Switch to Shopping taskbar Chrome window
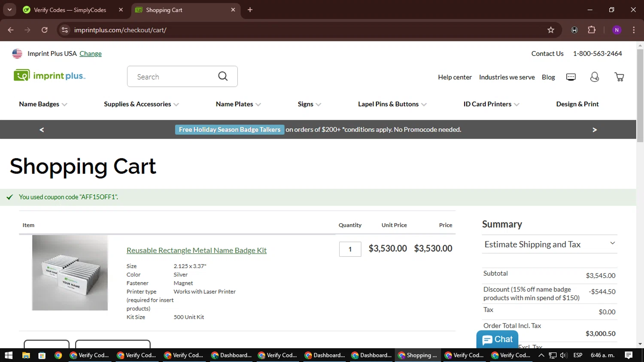The image size is (644, 362). click(418, 355)
